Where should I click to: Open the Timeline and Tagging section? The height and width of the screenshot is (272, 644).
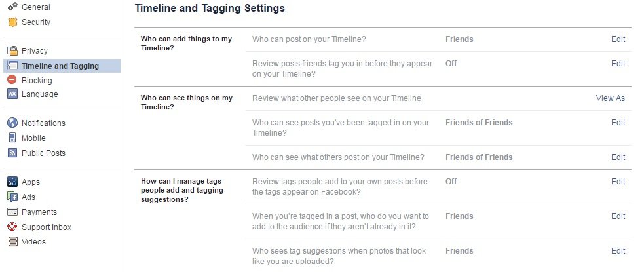pos(60,66)
